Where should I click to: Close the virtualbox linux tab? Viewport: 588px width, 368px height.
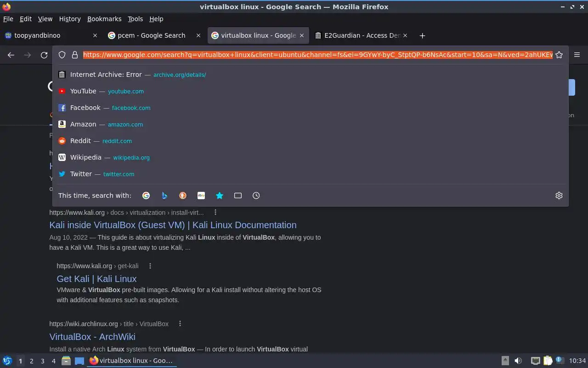click(x=302, y=35)
